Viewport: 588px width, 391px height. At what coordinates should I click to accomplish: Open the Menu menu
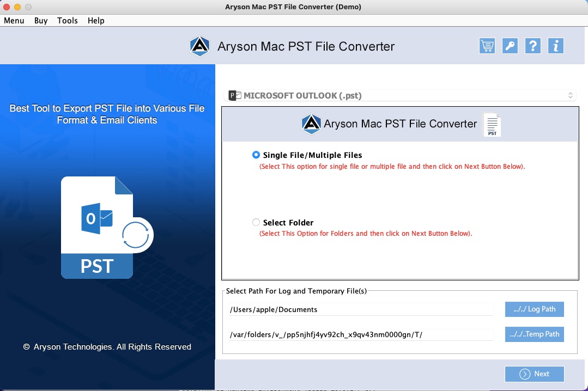14,21
